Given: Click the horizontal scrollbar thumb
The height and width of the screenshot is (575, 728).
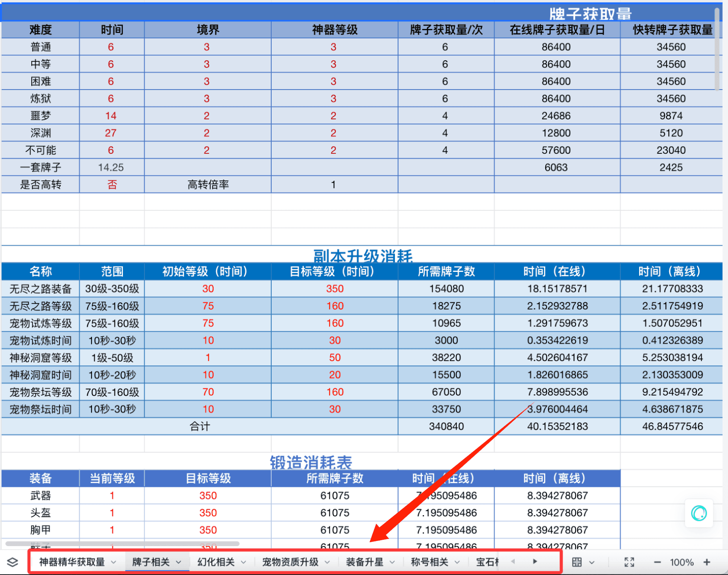Looking at the screenshot, I should pos(122,543).
